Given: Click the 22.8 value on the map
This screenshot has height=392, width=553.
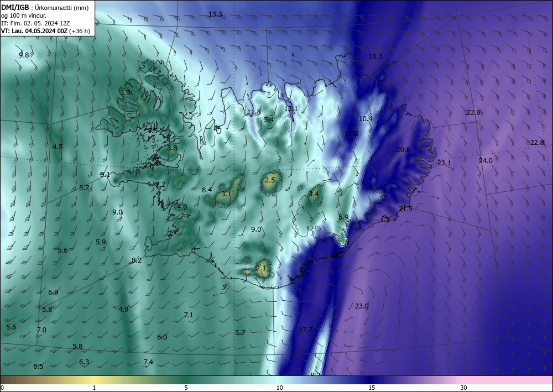Looking at the screenshot, I should click(537, 143).
